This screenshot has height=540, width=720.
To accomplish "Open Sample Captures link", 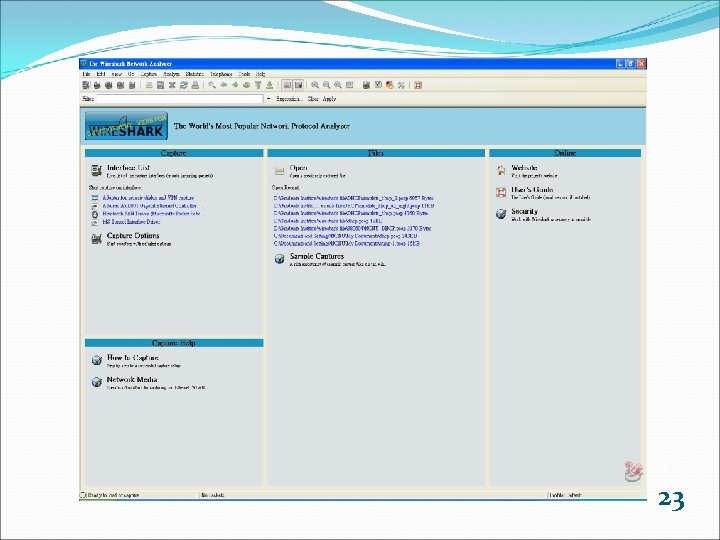I will tap(317, 256).
